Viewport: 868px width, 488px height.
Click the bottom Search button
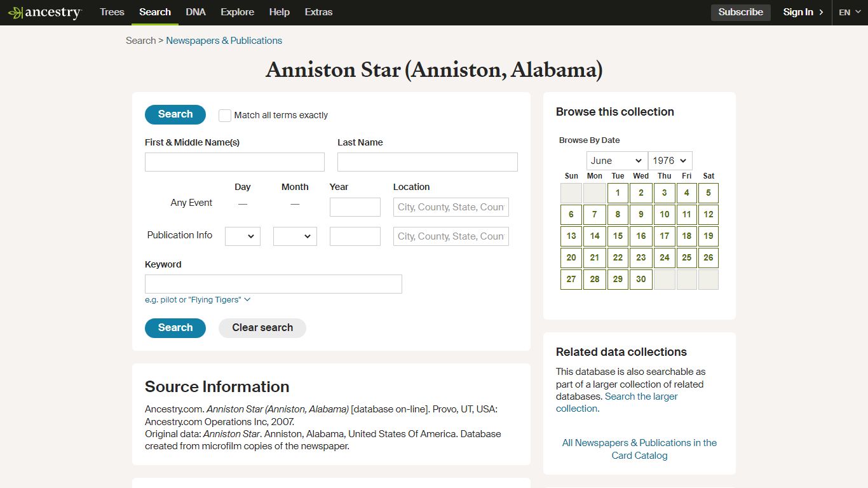pyautogui.click(x=175, y=328)
